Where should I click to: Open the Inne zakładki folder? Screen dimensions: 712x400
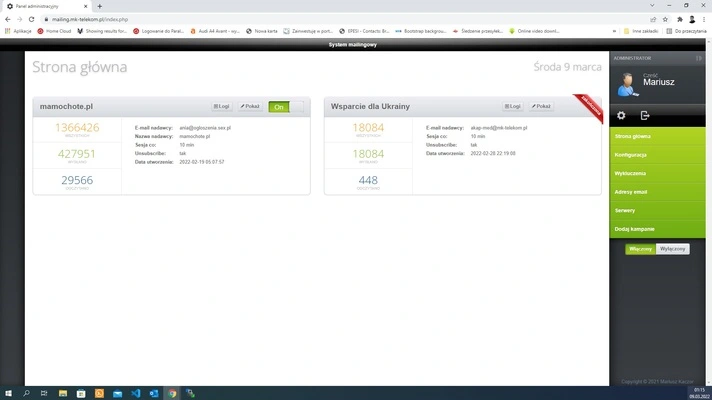click(641, 31)
